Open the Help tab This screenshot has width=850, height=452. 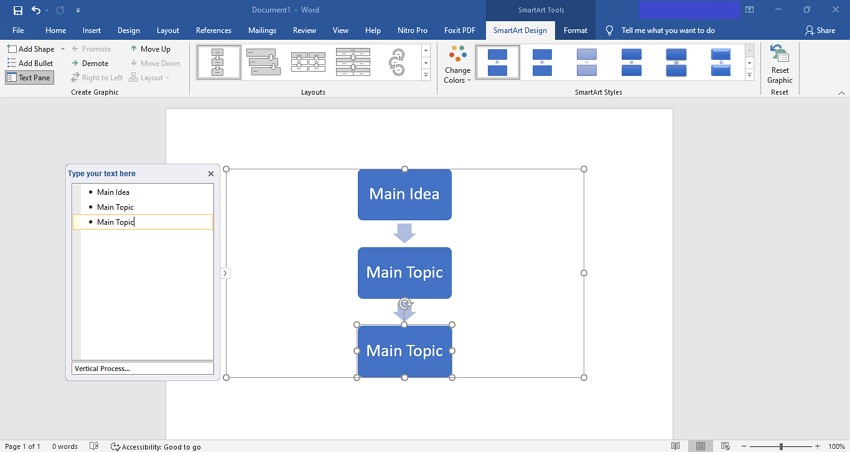373,30
